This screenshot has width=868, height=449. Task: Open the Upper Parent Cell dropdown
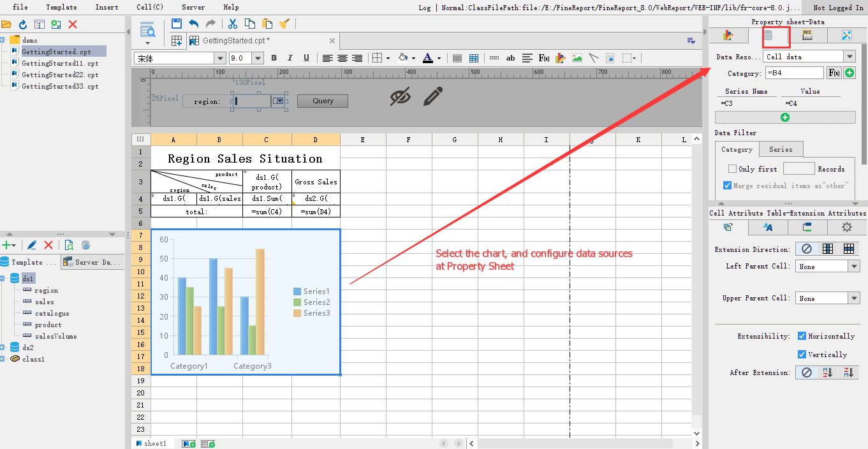pos(854,298)
